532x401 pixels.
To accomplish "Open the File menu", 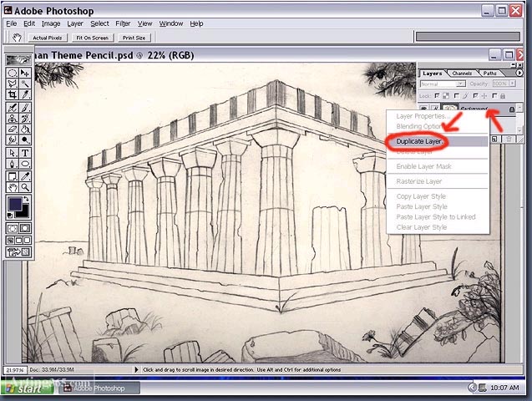I will [12, 23].
